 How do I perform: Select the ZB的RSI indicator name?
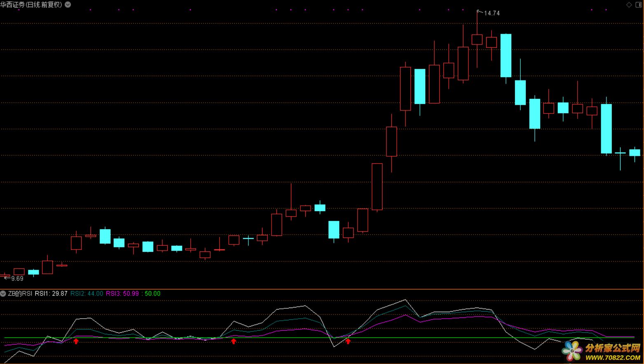pos(20,294)
